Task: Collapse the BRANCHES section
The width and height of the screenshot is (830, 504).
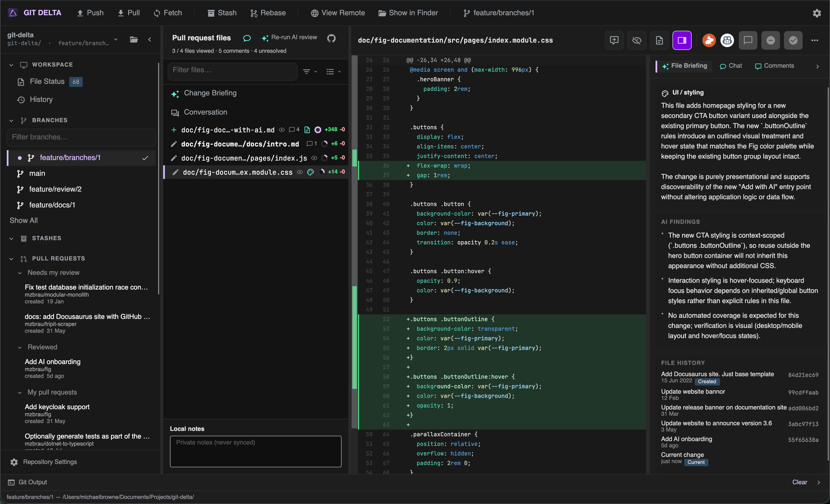Action: [12, 120]
